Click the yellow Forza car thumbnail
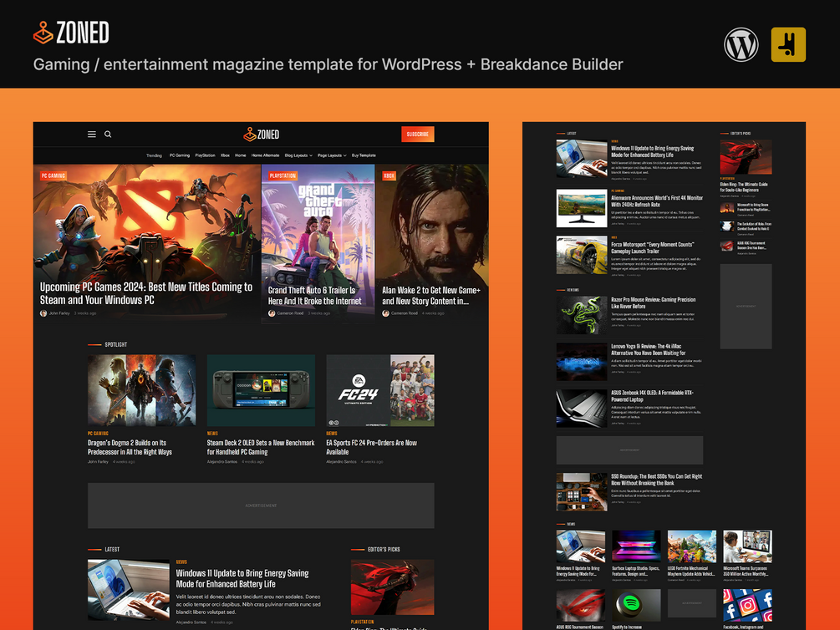Image resolution: width=840 pixels, height=630 pixels. (582, 255)
